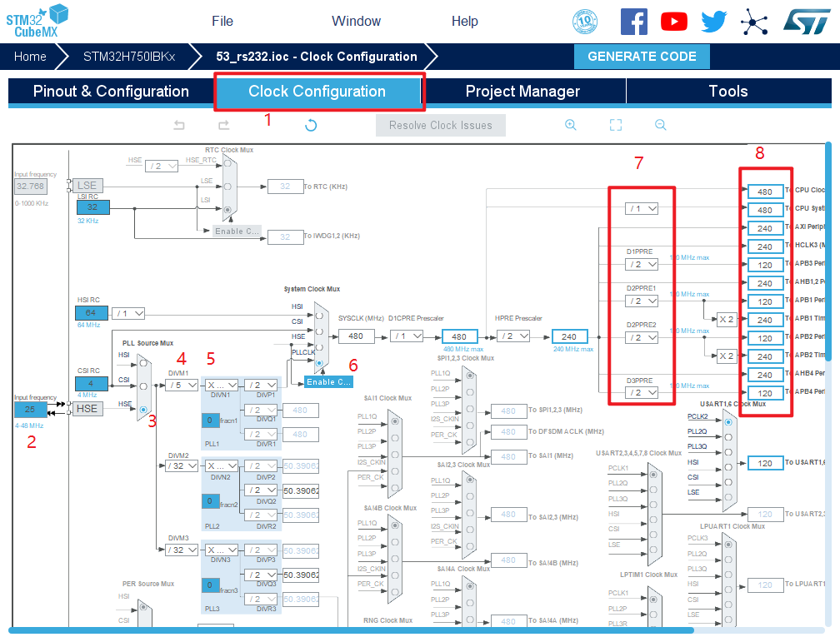Select HSE in PLL Source Mux

tap(144, 409)
